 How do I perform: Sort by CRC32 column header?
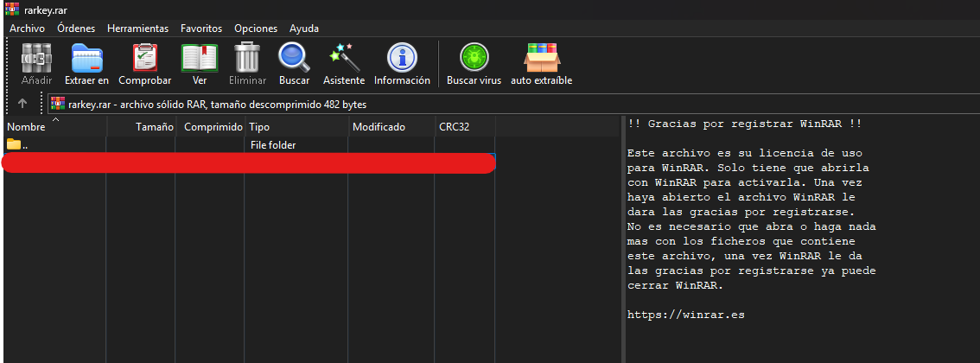coord(466,127)
